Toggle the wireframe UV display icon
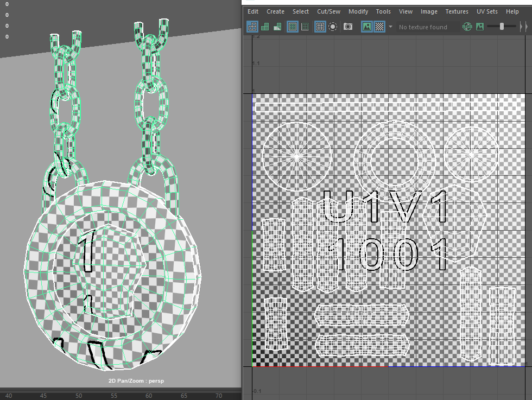Viewport: 532px width, 400px height. point(252,26)
